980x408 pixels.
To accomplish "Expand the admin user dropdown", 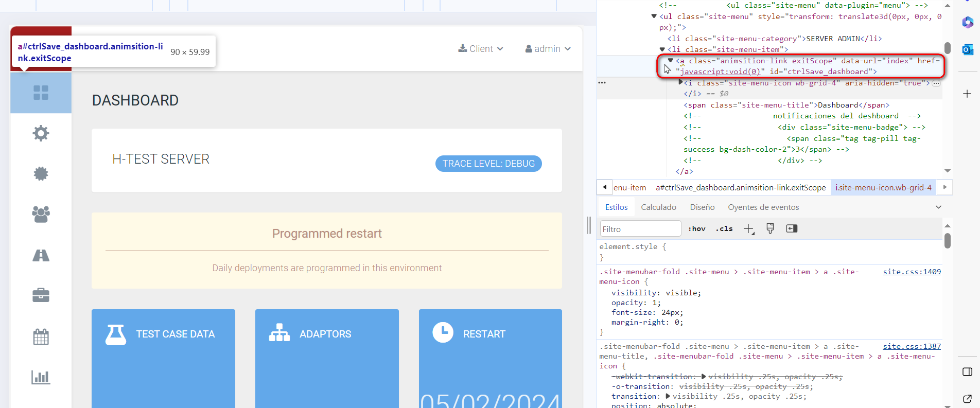I will coord(548,49).
